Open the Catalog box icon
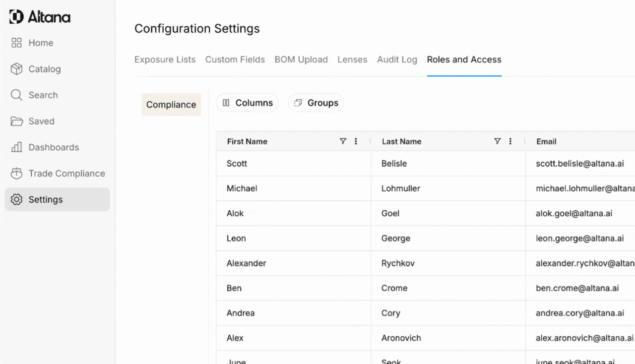Screen dimensions: 635x364 [x=16, y=69]
